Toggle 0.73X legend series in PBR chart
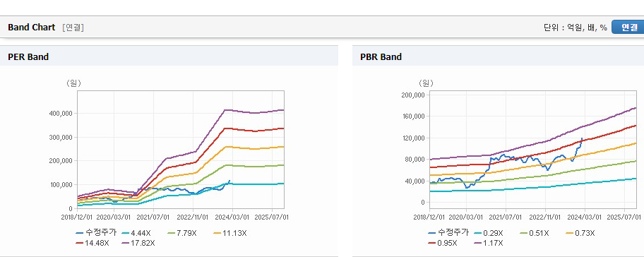The width and height of the screenshot is (644, 257). [580, 233]
